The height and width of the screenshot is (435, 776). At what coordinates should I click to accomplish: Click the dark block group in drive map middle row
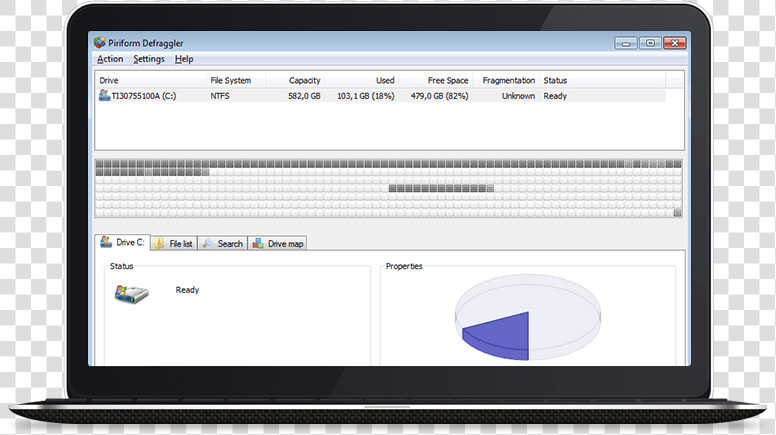point(441,189)
